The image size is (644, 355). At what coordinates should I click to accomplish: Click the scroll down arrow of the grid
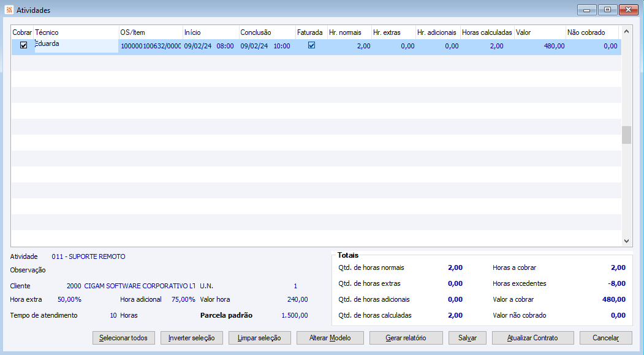(x=626, y=241)
